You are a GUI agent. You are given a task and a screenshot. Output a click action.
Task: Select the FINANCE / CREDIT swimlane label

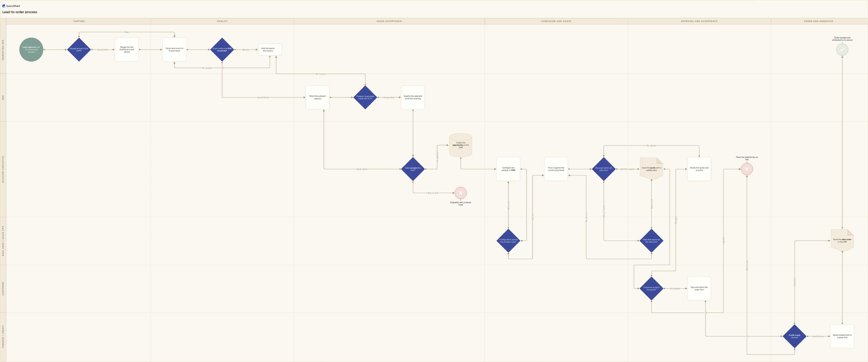point(3,336)
